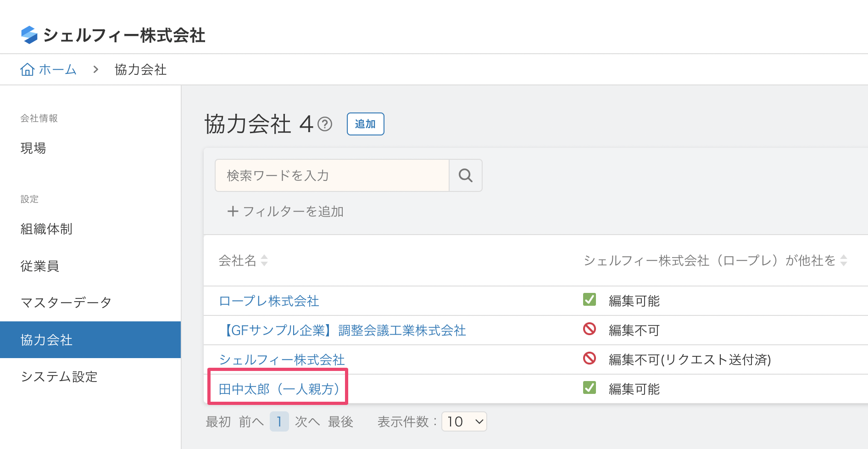This screenshot has height=449, width=868.
Task: Click red prohibited icon for 調整会議工業株式会社 row
Action: (589, 329)
